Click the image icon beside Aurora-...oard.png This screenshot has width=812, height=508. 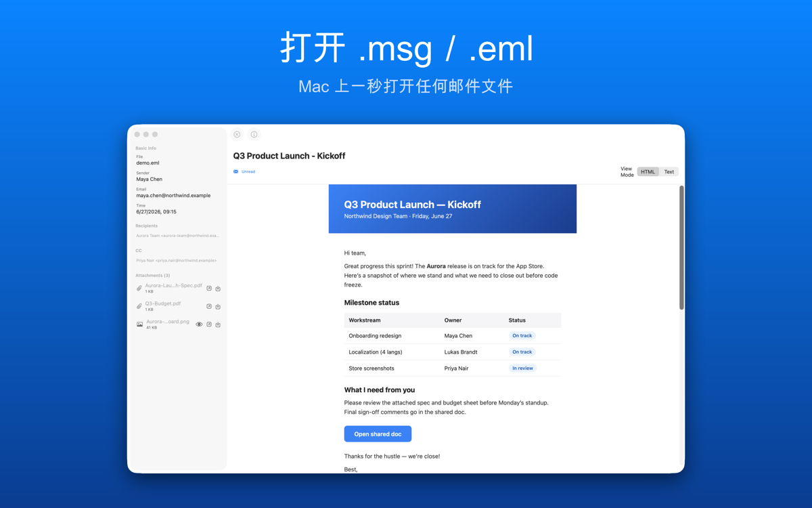click(x=139, y=324)
